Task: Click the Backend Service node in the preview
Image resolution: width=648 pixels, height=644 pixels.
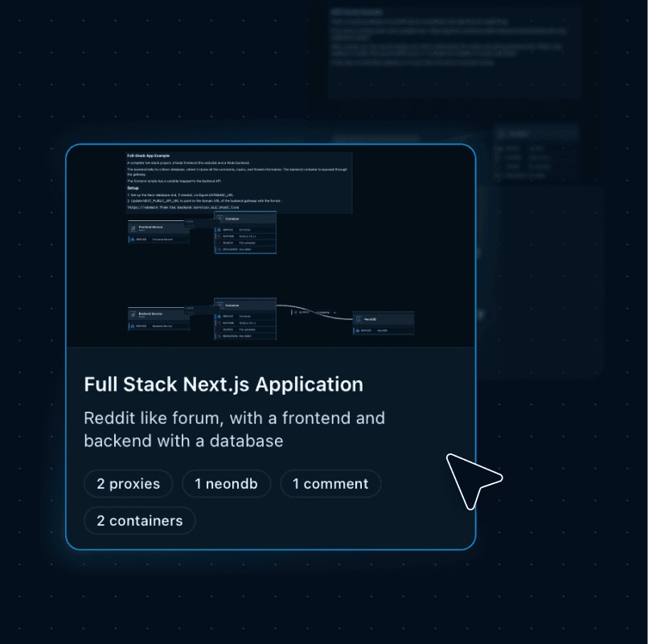Action: coord(158,319)
